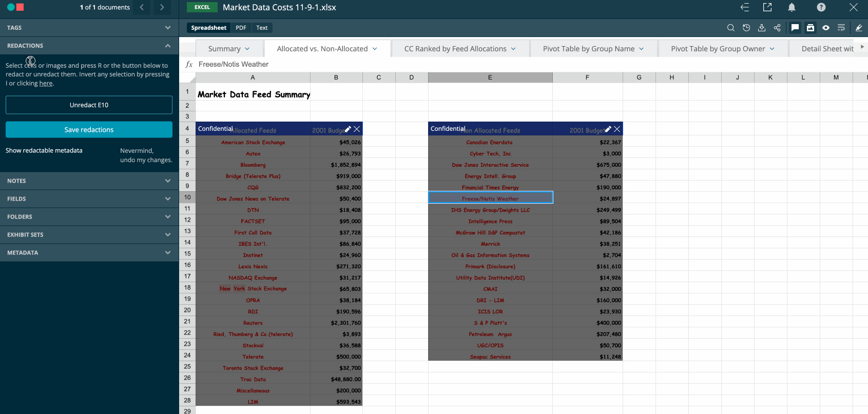Remove the left Confidential redaction
The height and width of the screenshot is (414, 868).
357,129
